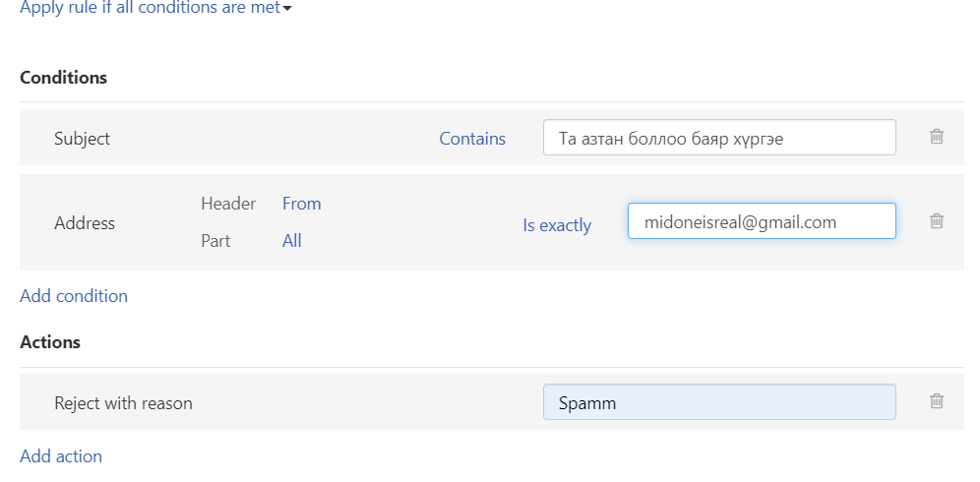Select the 'Subject' condition type label
Image resolution: width=980 pixels, height=482 pixels.
82,138
